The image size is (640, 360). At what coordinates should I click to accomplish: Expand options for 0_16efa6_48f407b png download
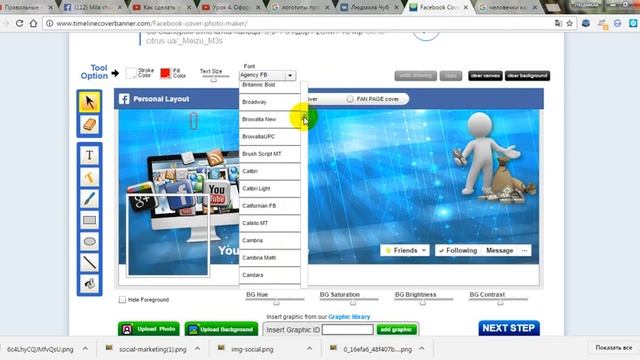[422, 349]
